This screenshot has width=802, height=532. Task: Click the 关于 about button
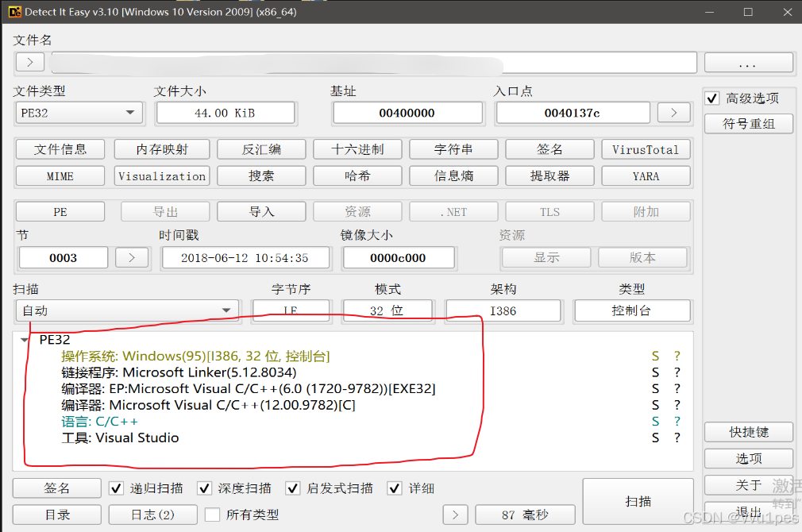tap(748, 484)
